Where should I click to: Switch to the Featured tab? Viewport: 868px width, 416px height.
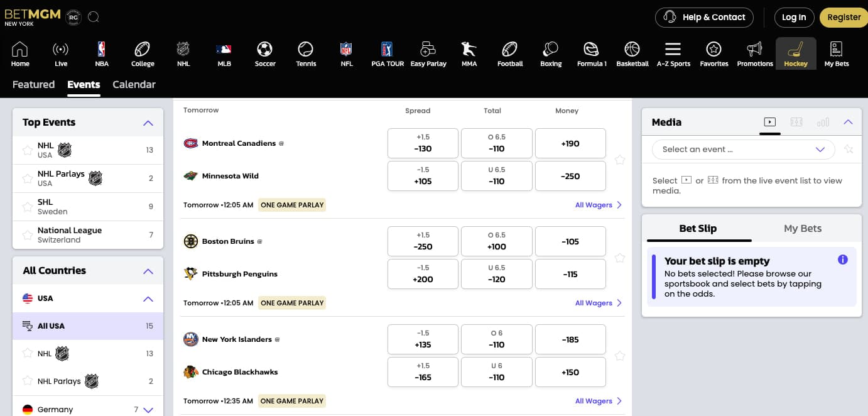click(x=34, y=84)
